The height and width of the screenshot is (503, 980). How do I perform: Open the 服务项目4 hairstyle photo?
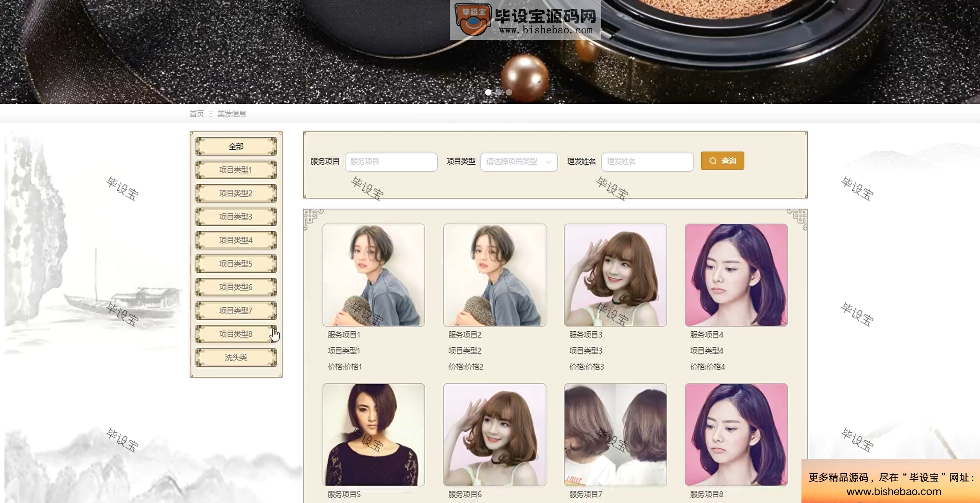click(x=736, y=275)
